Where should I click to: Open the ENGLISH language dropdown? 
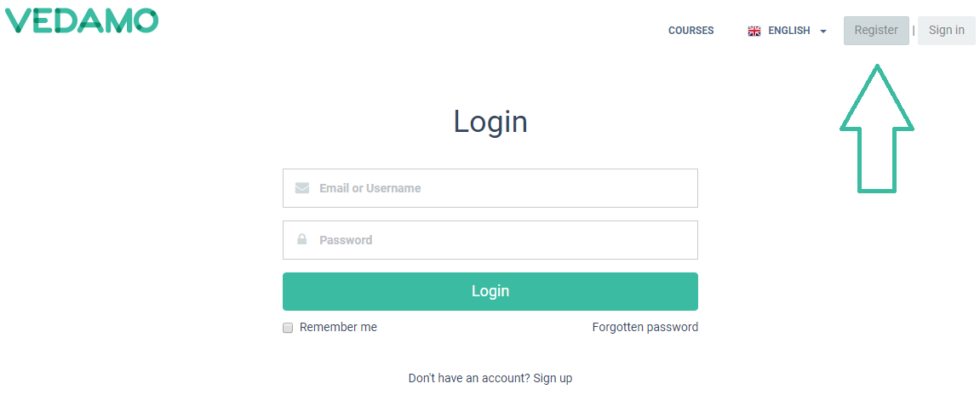788,31
